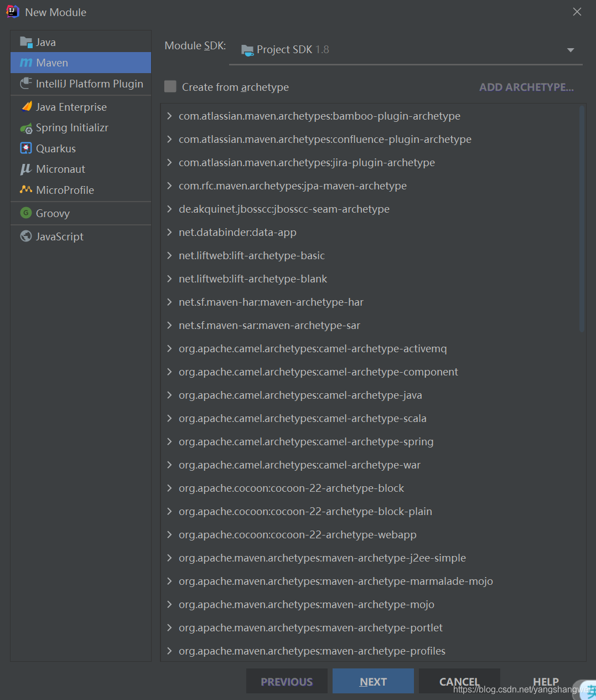596x700 pixels.
Task: Expand the bamboo-plugin-archetype entry
Action: 169,116
